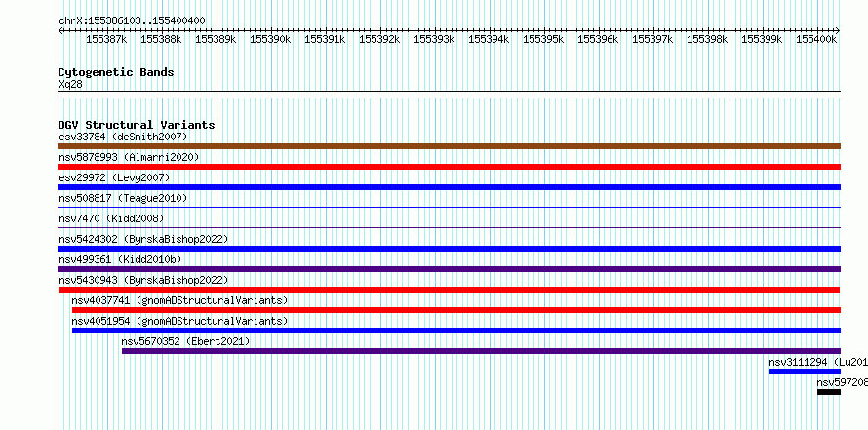868x430 pixels.
Task: Select the blue nsv5424302 variant bar
Action: coord(449,249)
